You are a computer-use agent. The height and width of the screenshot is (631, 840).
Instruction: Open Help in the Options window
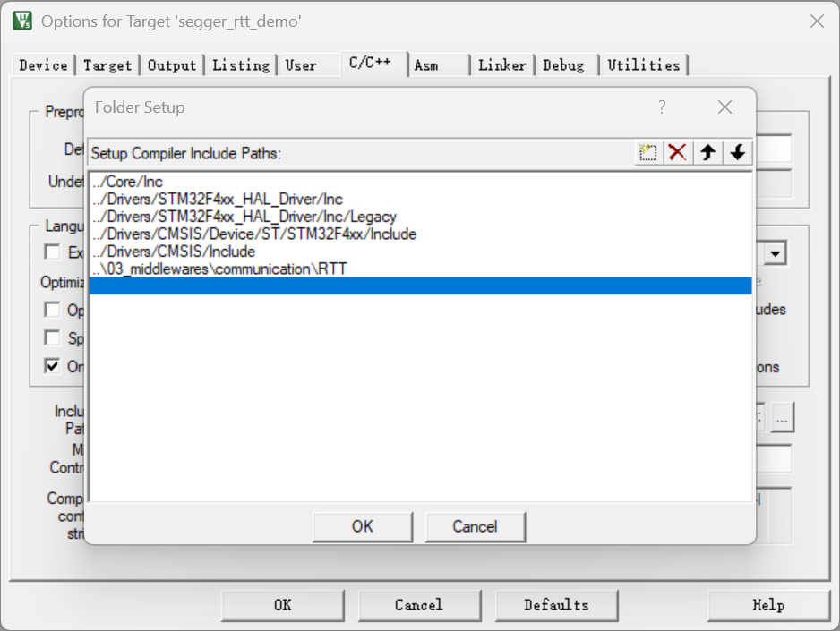[768, 605]
